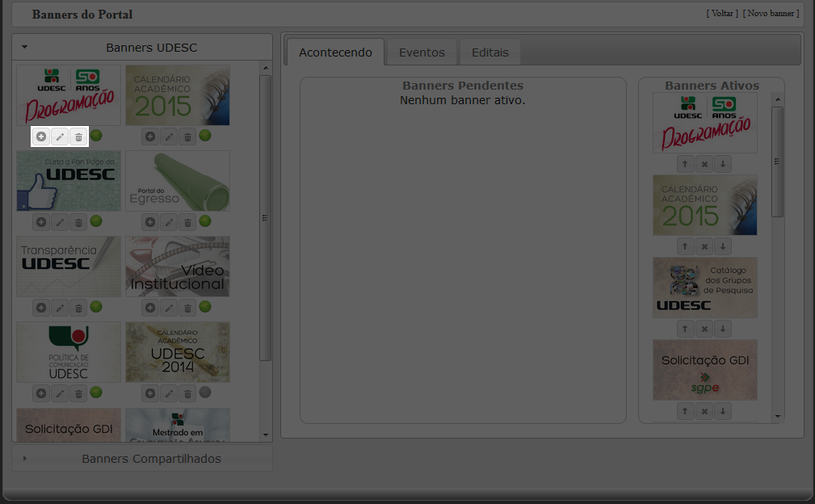Screen dimensions: 815x504
Task: Click the trash icon under Transparência UDESC
Action: (78, 308)
